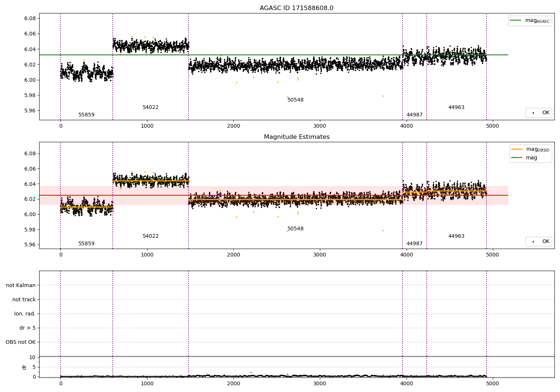This screenshot has height=392, width=560.
Task: Click the 'dr > 5' axis label
Action: click(x=28, y=328)
